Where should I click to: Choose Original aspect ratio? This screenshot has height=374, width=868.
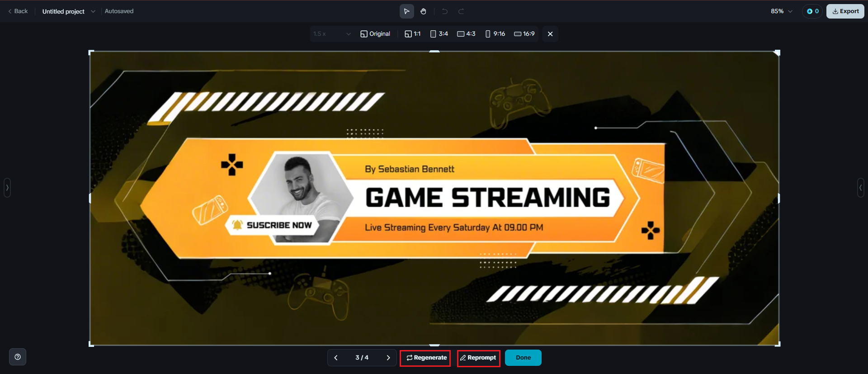pos(375,34)
